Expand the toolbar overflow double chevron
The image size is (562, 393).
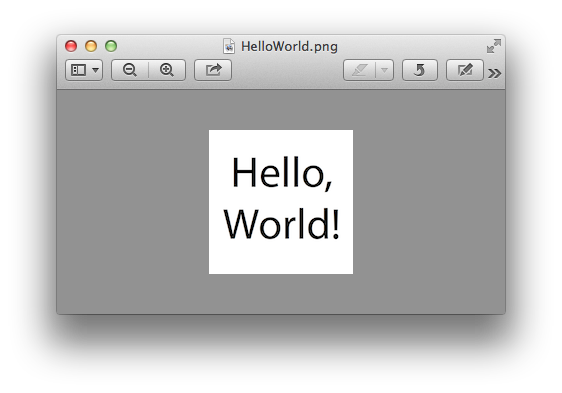point(495,73)
